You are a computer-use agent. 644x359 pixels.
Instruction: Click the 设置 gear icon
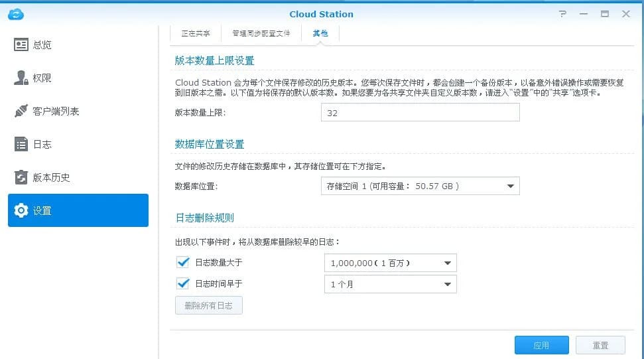point(21,210)
